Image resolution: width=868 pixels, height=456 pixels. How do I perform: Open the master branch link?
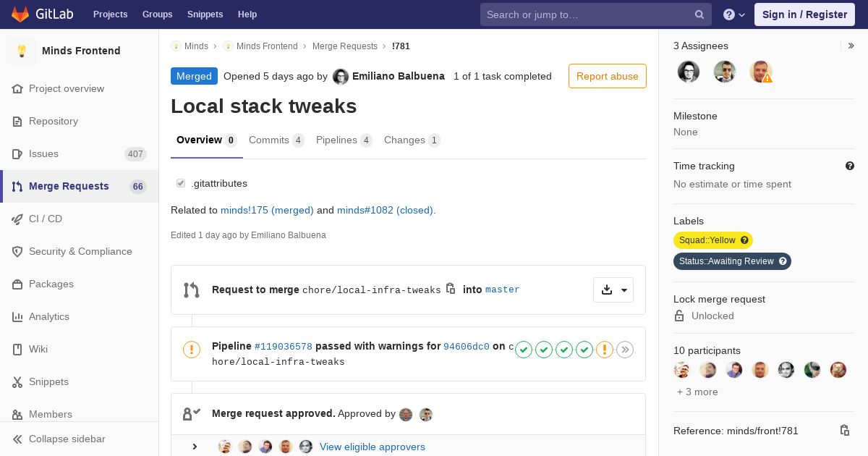[503, 290]
